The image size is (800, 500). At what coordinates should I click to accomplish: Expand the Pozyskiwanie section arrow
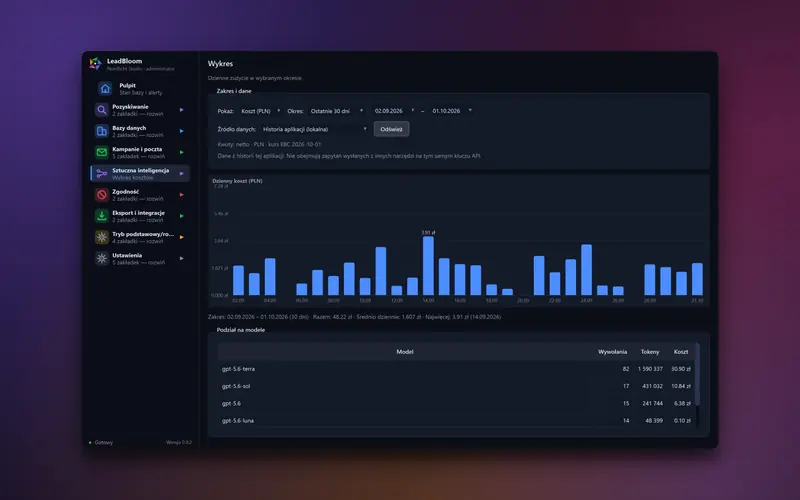pos(182,110)
